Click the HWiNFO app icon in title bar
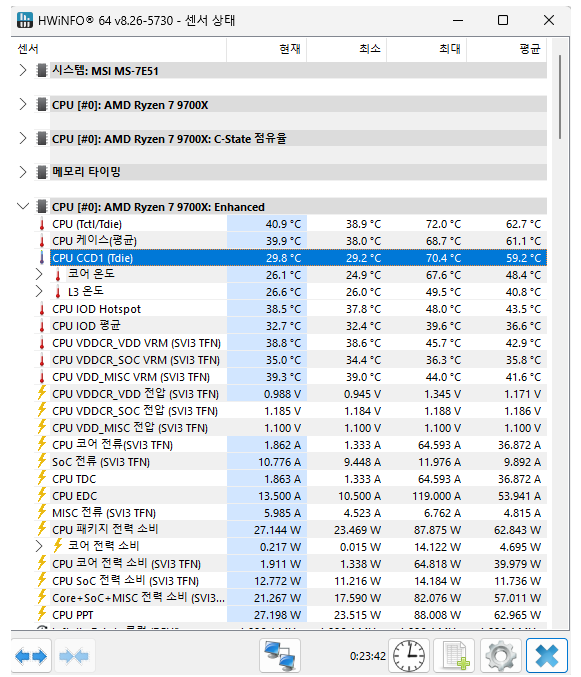Screen dimensions: 581x677 pyautogui.click(x=25, y=20)
